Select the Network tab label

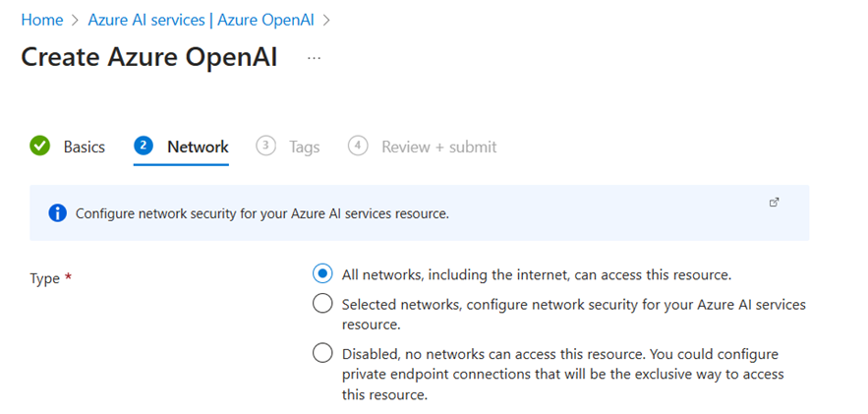tap(198, 147)
